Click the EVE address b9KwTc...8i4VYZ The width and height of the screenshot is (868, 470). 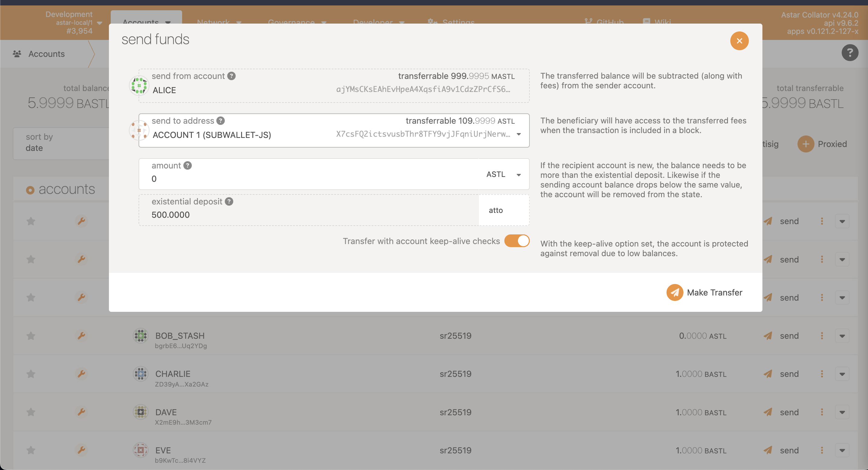pos(180,460)
